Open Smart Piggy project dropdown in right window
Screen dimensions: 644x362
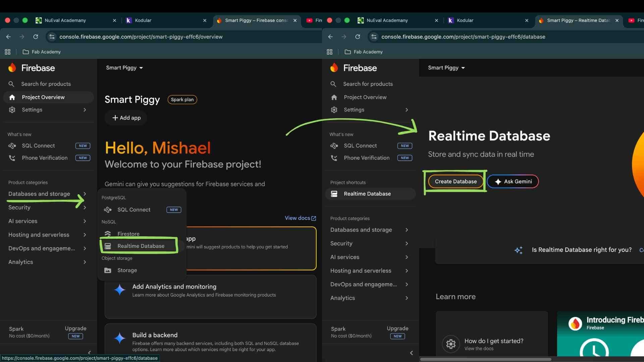click(x=446, y=68)
